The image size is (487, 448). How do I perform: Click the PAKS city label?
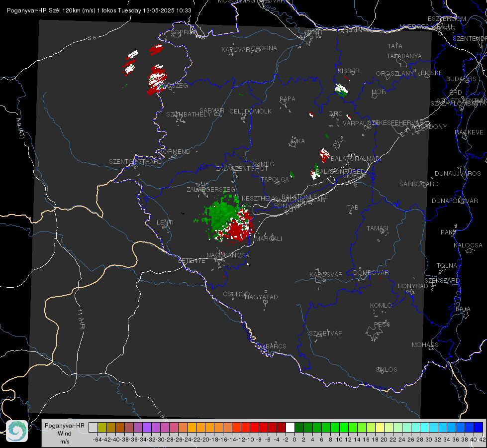click(x=449, y=232)
